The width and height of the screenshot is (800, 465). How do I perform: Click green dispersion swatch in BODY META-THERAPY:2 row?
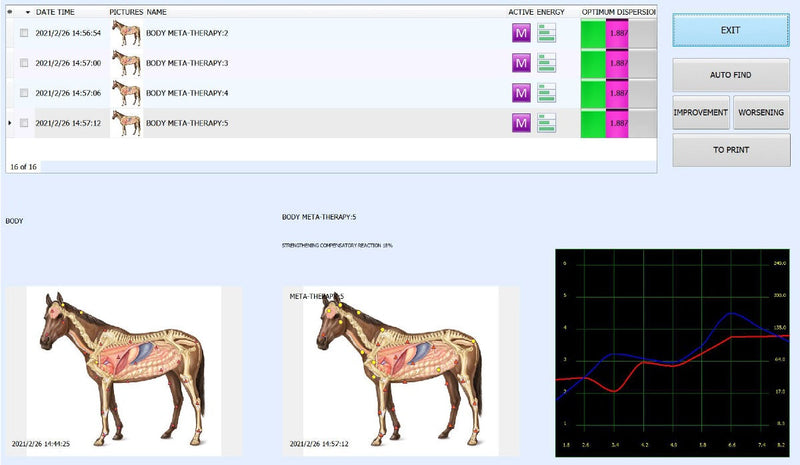593,33
